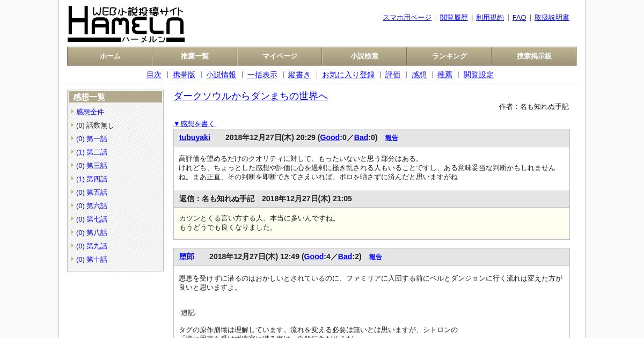Filter reviews by 第七話
Image resolution: width=644 pixels, height=338 pixels.
point(92,219)
